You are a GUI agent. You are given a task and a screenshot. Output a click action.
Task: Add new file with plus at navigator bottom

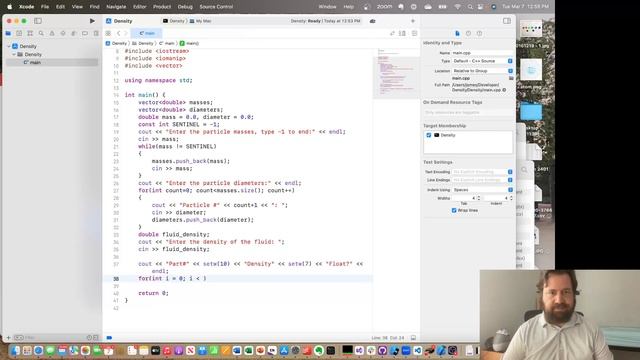(x=8, y=338)
